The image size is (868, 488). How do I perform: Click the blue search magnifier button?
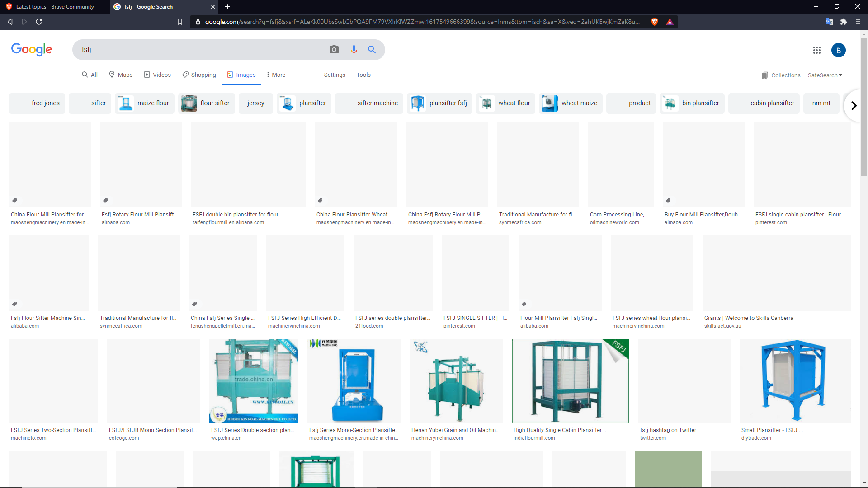point(372,50)
